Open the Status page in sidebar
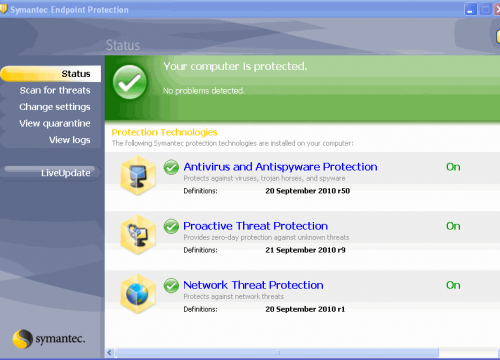 51,74
